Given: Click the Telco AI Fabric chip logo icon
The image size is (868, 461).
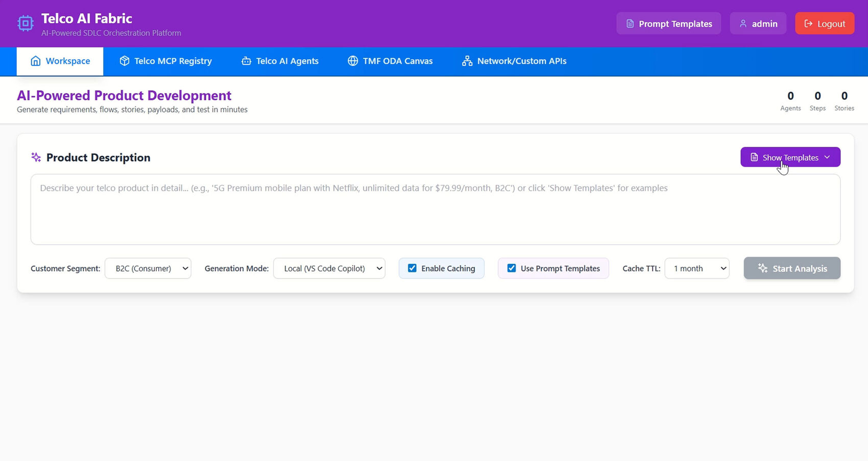Looking at the screenshot, I should 25,24.
